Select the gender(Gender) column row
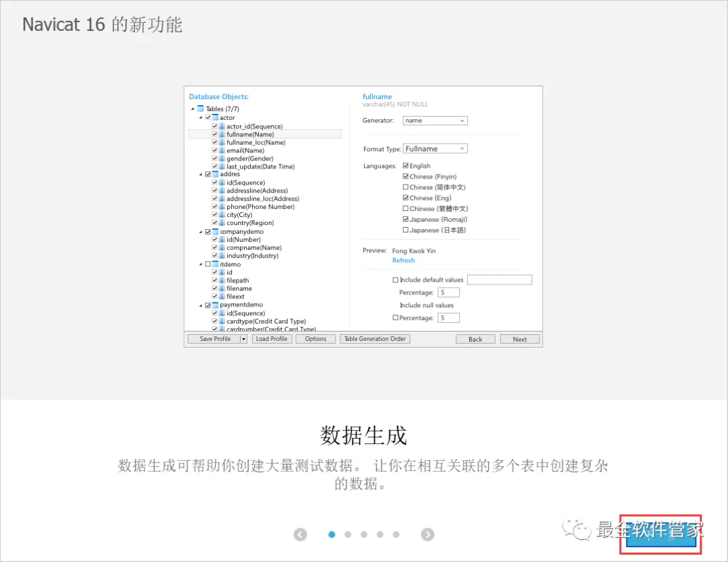Image resolution: width=728 pixels, height=562 pixels. [x=250, y=159]
